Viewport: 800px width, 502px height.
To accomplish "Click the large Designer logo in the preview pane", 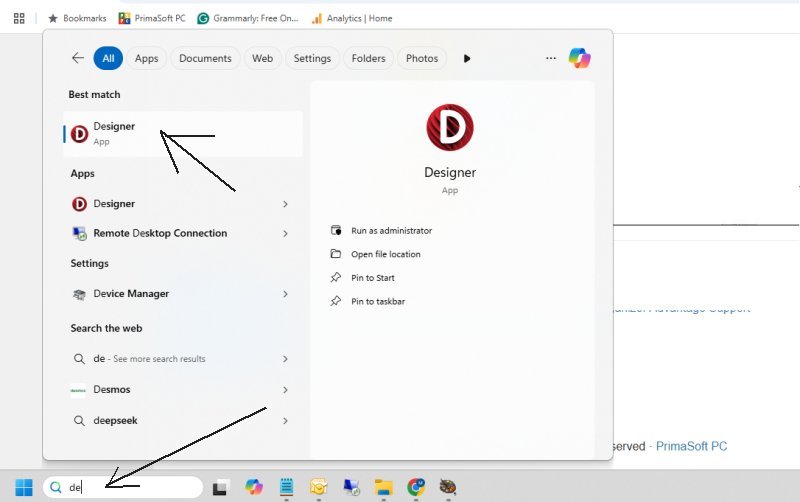I will point(450,128).
